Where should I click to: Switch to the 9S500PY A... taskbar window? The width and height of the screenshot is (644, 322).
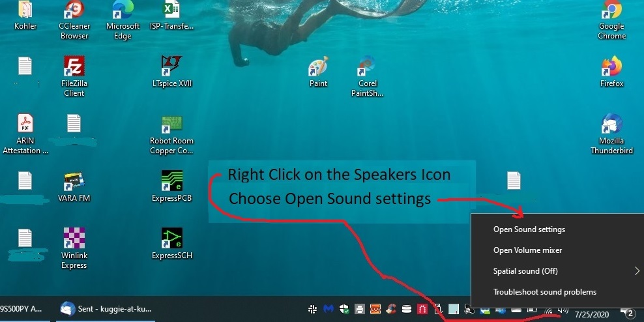[25, 309]
